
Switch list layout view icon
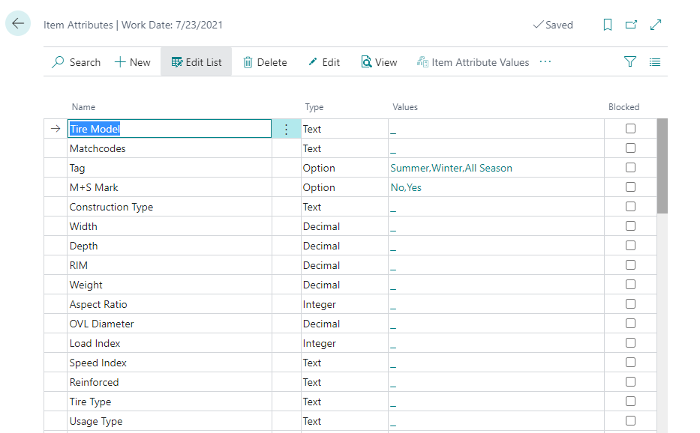655,62
